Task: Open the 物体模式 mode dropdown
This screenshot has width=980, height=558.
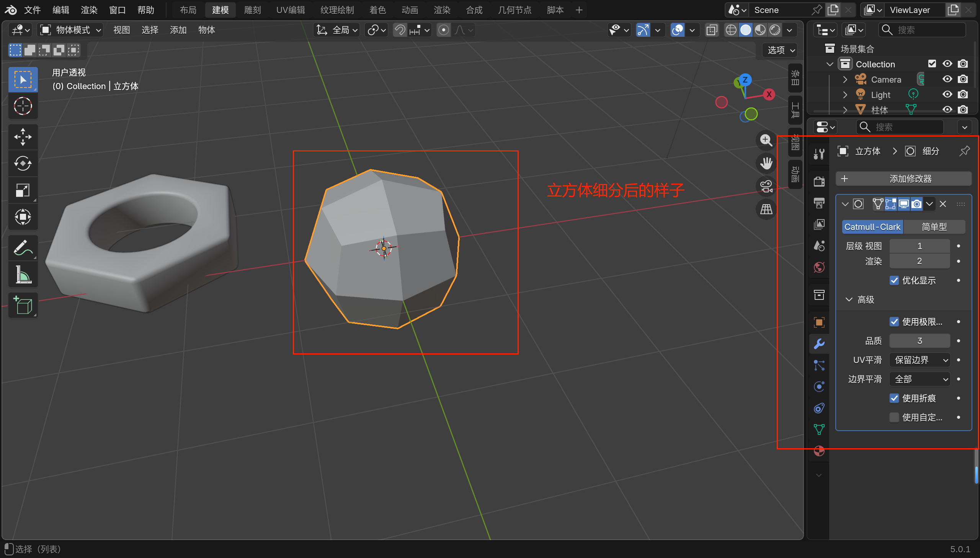Action: pyautogui.click(x=71, y=30)
